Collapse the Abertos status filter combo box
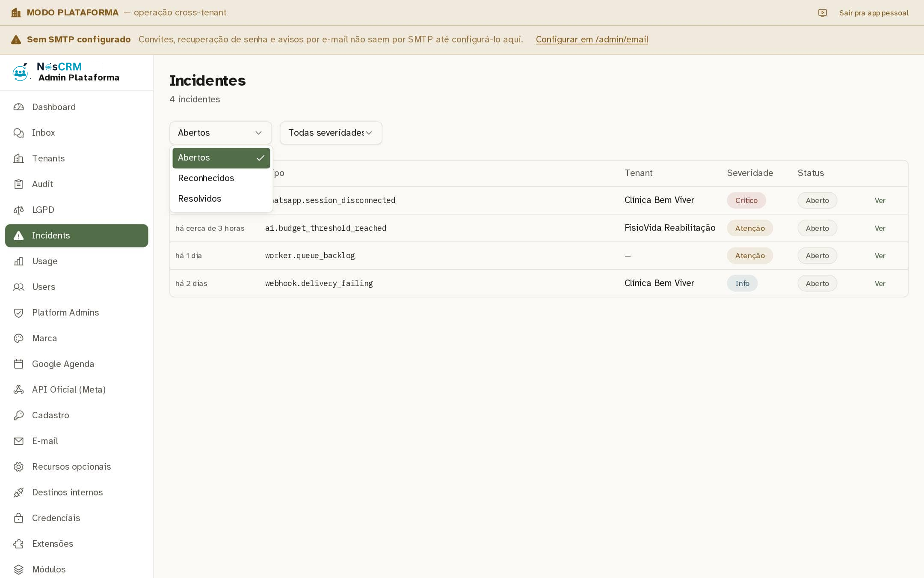The width and height of the screenshot is (924, 578). [220, 133]
